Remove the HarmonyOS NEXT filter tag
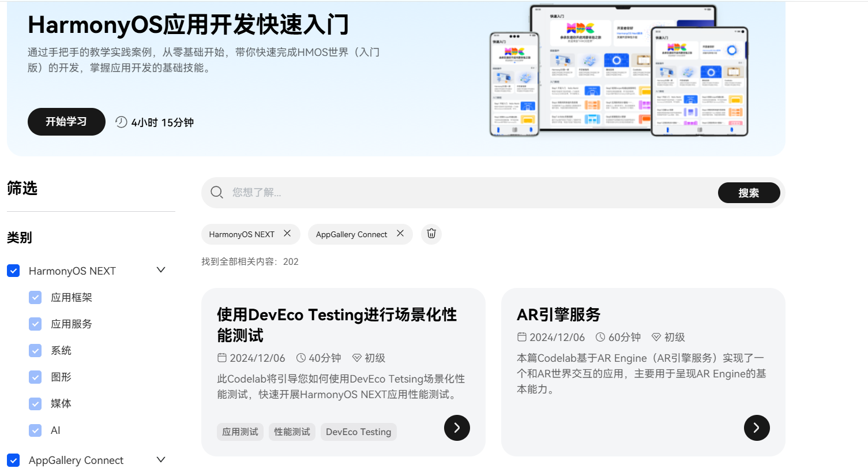 click(x=287, y=234)
